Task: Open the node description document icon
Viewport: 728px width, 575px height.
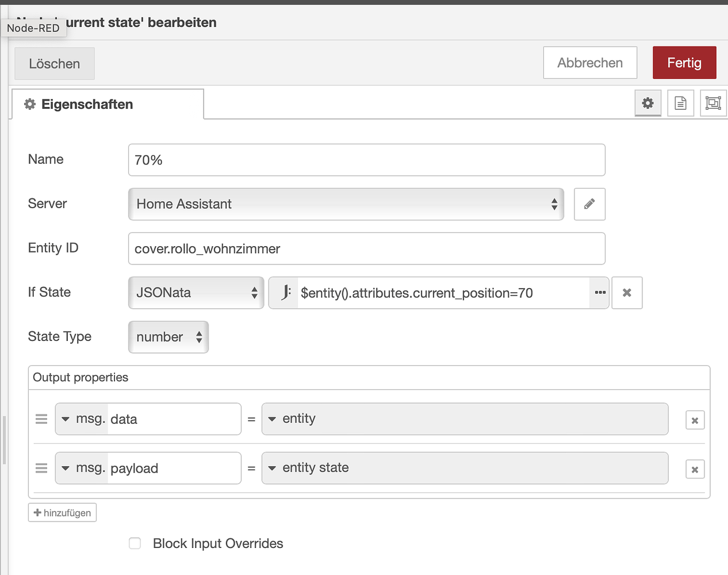Action: (680, 103)
